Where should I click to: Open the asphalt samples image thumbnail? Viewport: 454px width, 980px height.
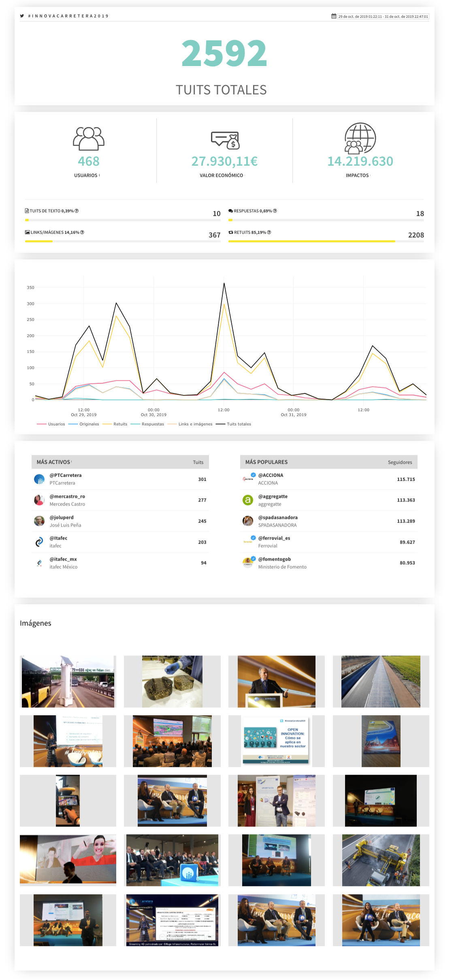click(x=172, y=681)
